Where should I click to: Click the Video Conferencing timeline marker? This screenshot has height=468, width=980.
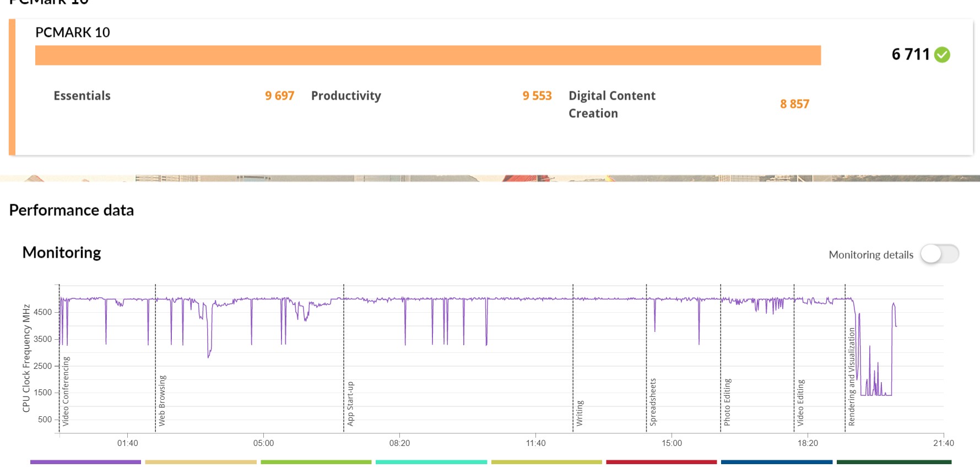point(66,391)
